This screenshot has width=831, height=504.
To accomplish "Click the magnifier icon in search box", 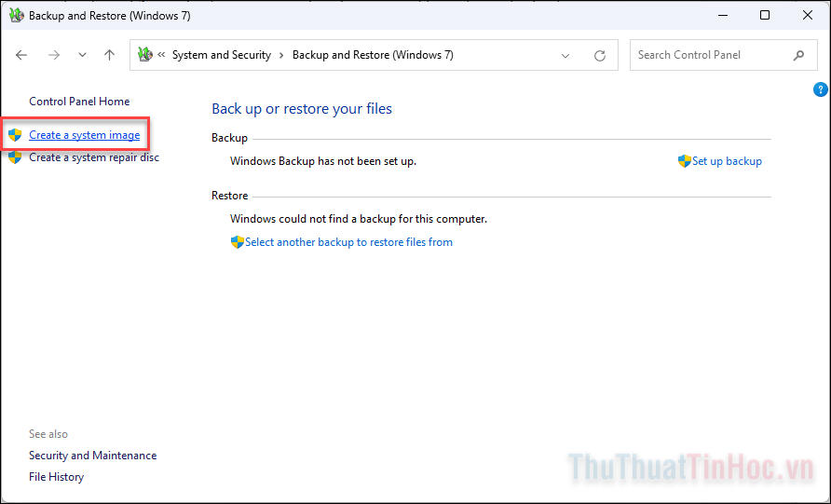I will (x=798, y=55).
